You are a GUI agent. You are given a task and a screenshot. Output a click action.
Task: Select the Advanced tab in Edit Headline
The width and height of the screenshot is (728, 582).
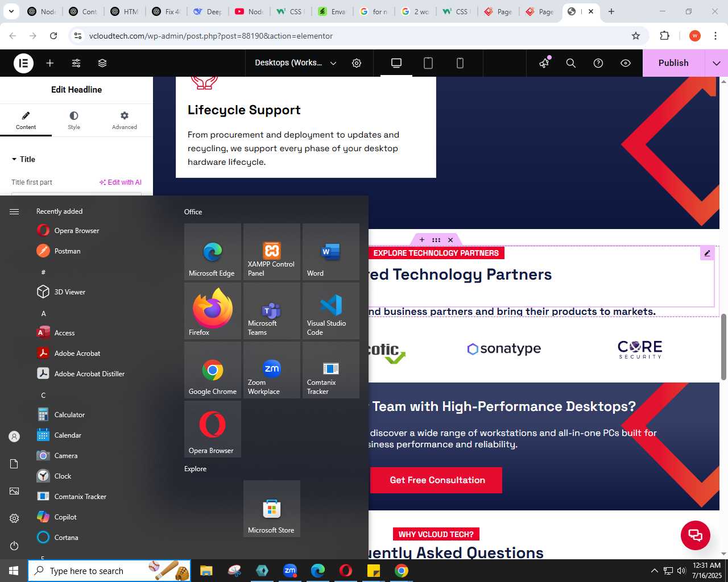125,120
